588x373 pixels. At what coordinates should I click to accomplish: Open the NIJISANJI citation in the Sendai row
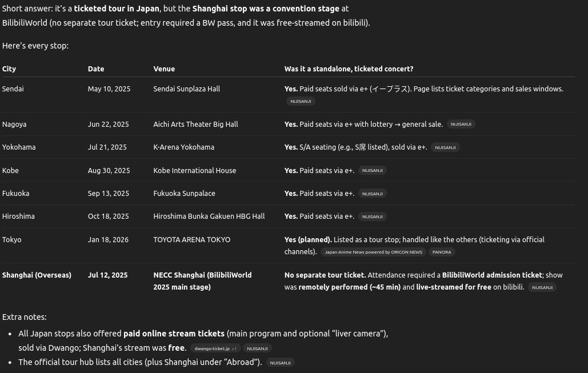pyautogui.click(x=301, y=102)
